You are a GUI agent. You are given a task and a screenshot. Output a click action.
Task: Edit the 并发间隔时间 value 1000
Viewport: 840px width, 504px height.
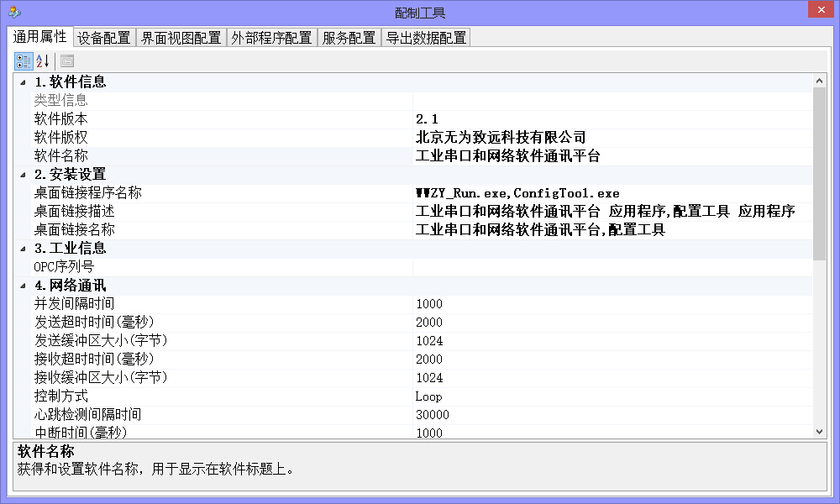[x=612, y=304]
